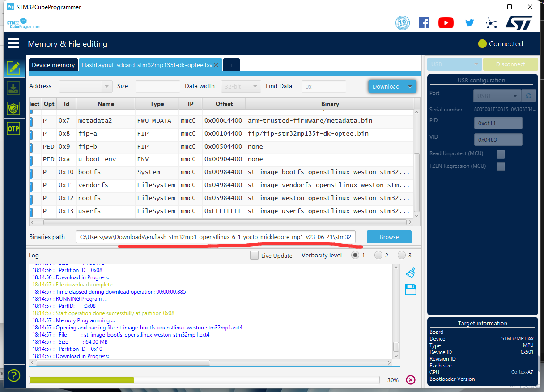Image resolution: width=544 pixels, height=392 pixels.
Task: Open the Erasing & Programming download icon
Action: pos(13,88)
